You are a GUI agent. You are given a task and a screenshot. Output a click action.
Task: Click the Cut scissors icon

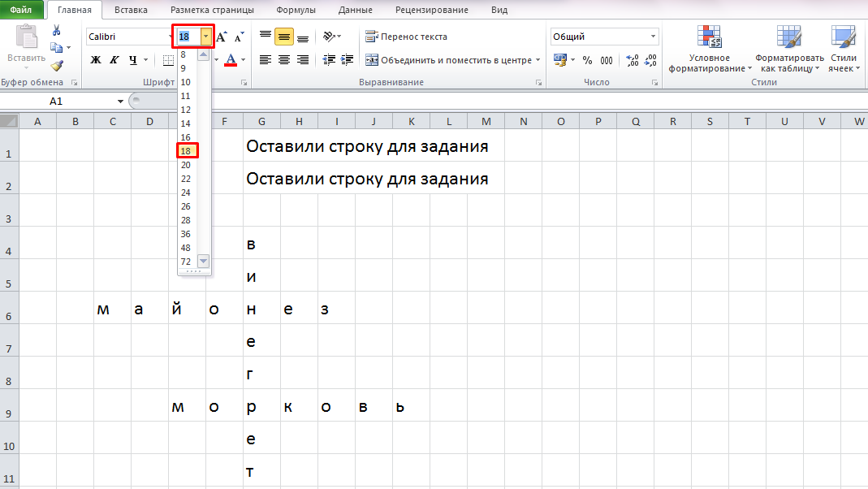(57, 30)
